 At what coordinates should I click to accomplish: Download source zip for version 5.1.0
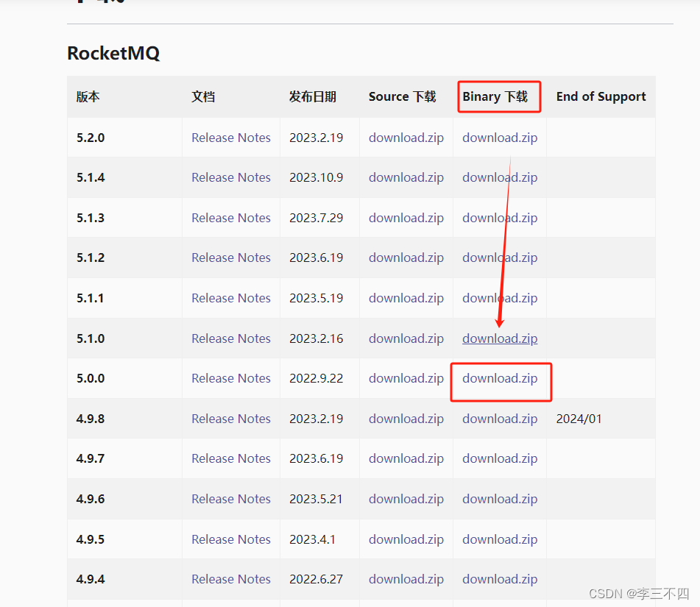[406, 338]
